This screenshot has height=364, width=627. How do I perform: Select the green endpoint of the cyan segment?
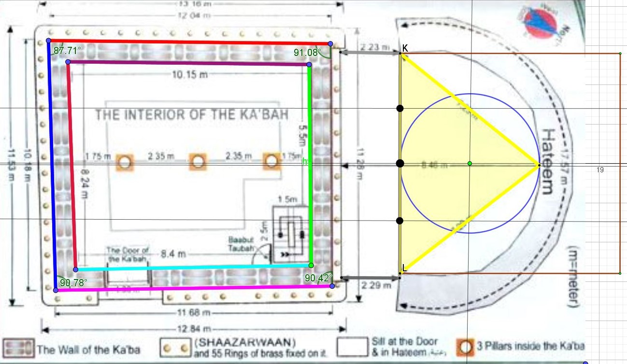311,266
